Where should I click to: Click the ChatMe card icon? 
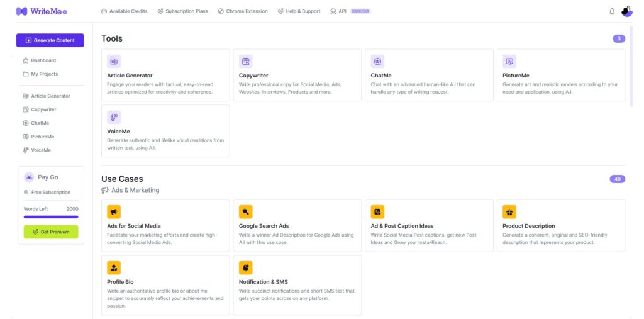click(377, 61)
